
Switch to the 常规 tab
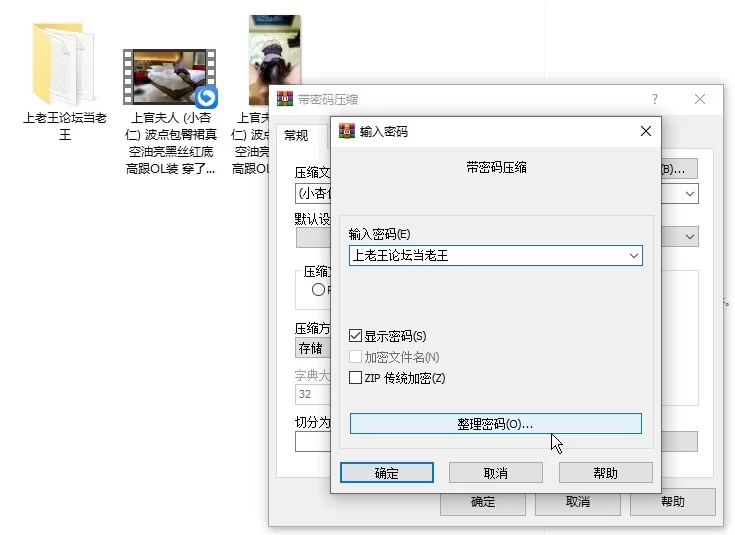click(x=296, y=136)
